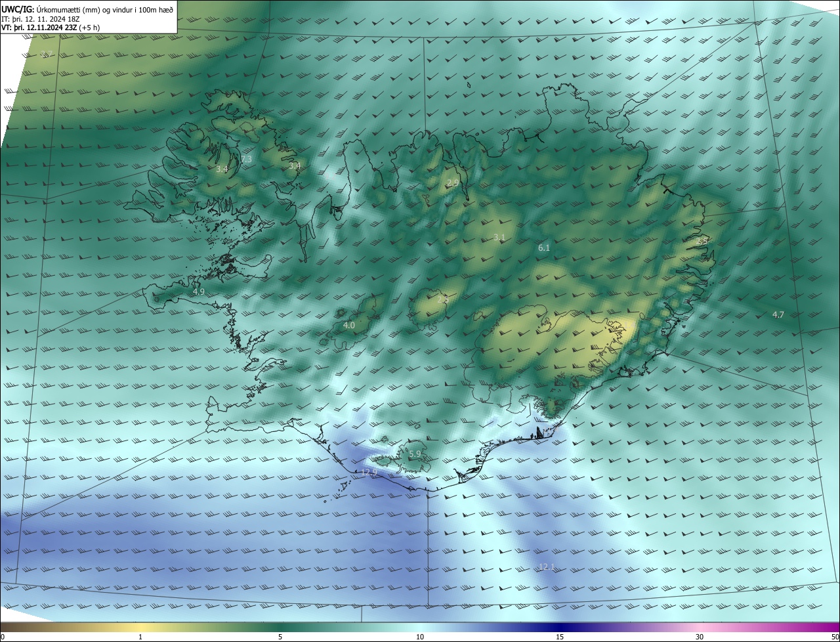This screenshot has width=840, height=642.
Task: Click the 12.9 value label on the south coast
Action: [369, 472]
